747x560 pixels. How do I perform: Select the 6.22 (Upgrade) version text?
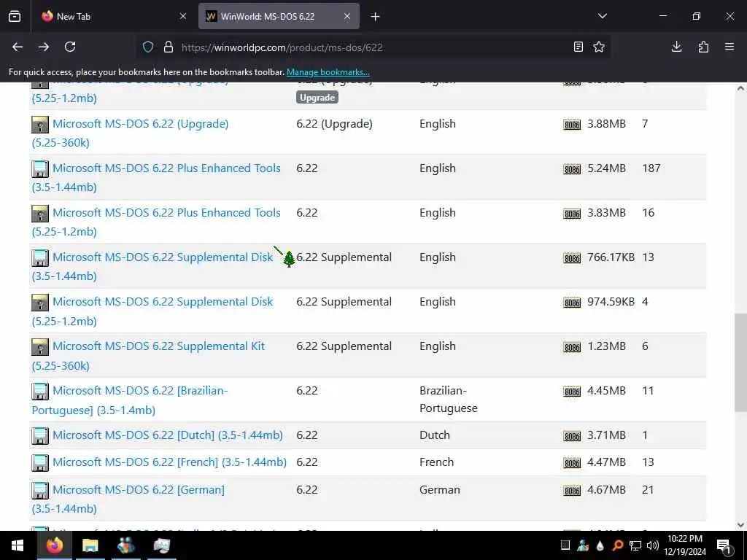pyautogui.click(x=334, y=124)
